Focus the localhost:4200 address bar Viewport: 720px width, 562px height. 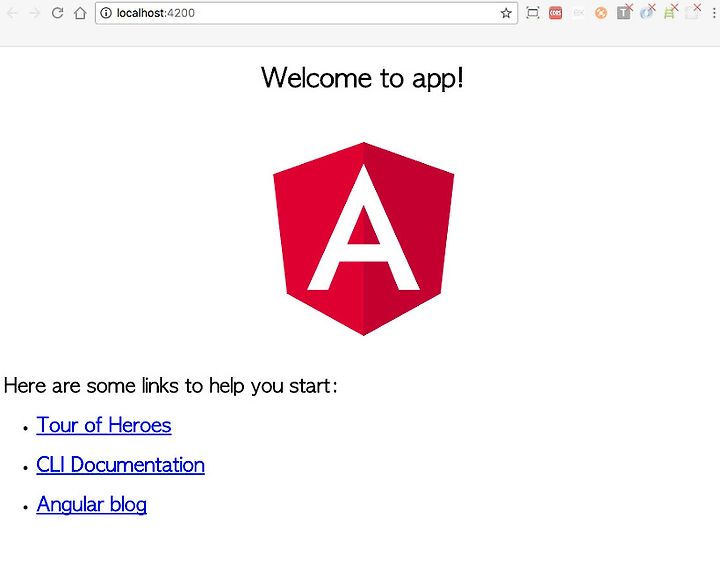point(306,13)
